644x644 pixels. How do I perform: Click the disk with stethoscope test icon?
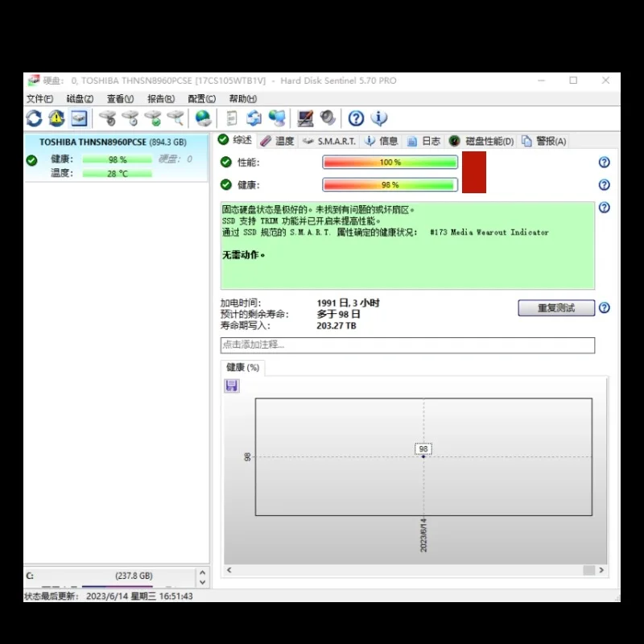pos(108,118)
